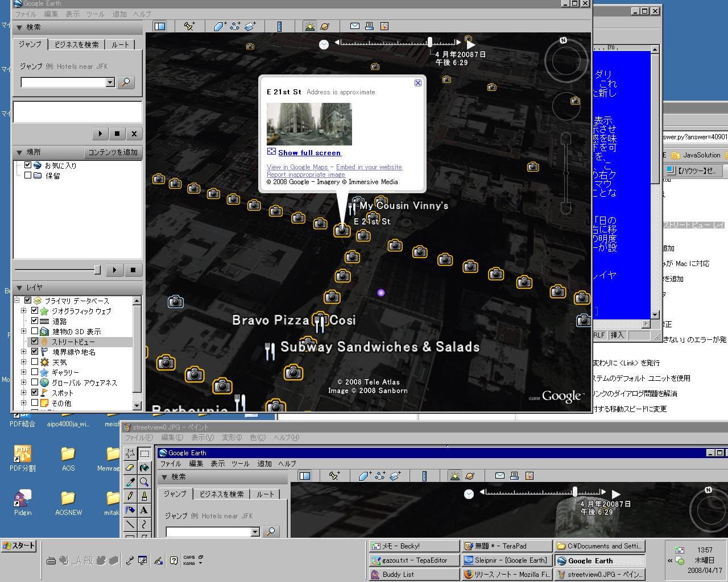Click the View in Google Maps link
The height and width of the screenshot is (582, 728).
tap(297, 167)
